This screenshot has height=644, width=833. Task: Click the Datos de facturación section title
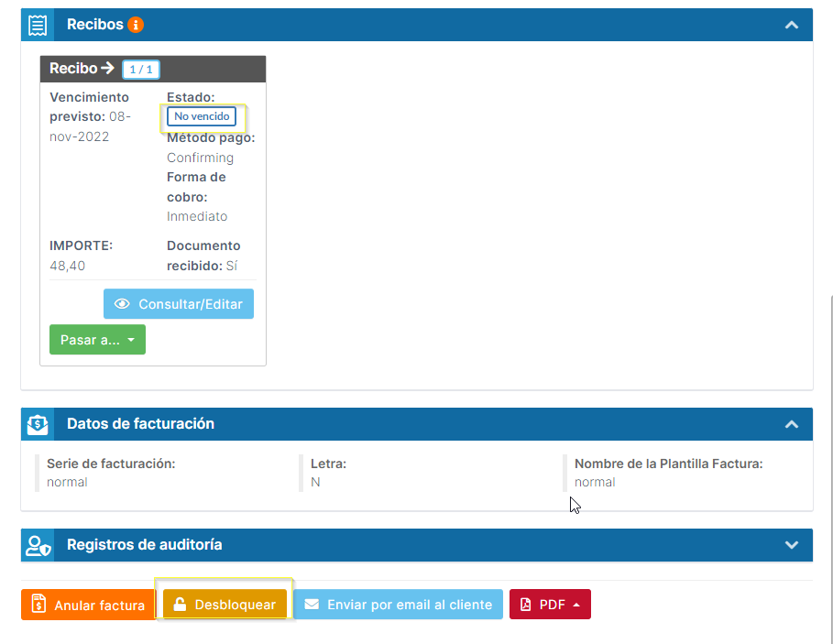[140, 424]
